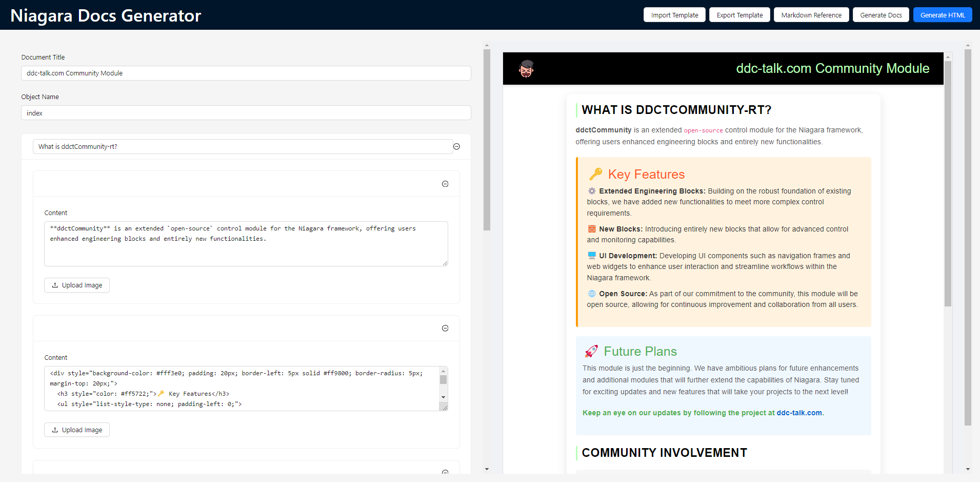980x482 pixels.
Task: Click the computer icon beside UI Development
Action: 592,256
